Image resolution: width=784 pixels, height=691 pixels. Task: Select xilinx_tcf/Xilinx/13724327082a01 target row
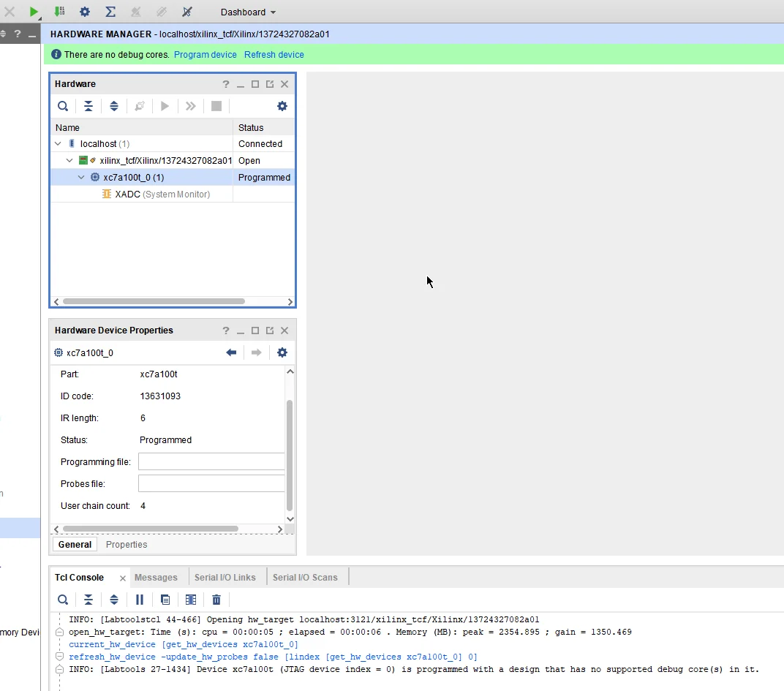[173, 160]
